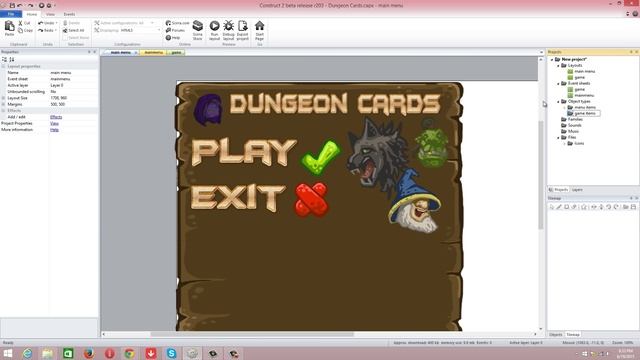The height and width of the screenshot is (360, 640).
Task: Run the layout preview
Action: pos(214,30)
